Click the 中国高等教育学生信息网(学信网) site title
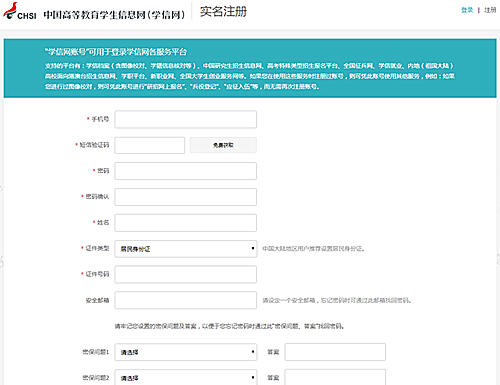Screen dimensions: 500x385 [114, 15]
